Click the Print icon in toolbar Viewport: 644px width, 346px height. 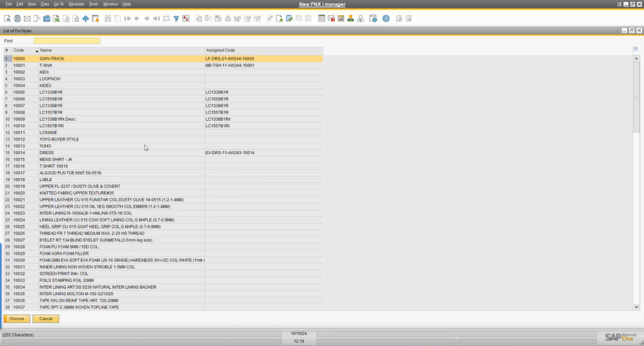pyautogui.click(x=18, y=18)
